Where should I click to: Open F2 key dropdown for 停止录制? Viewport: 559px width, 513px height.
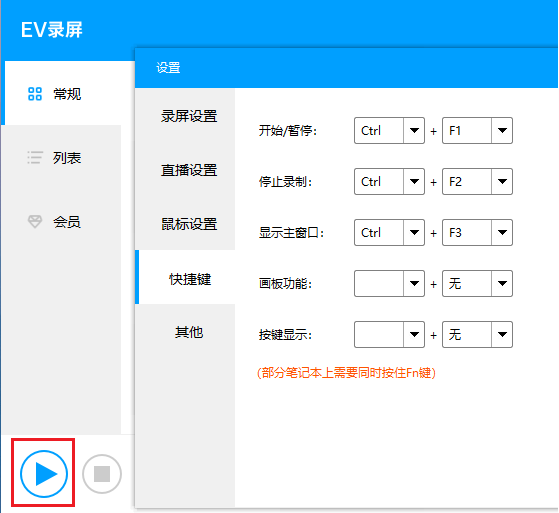point(477,181)
